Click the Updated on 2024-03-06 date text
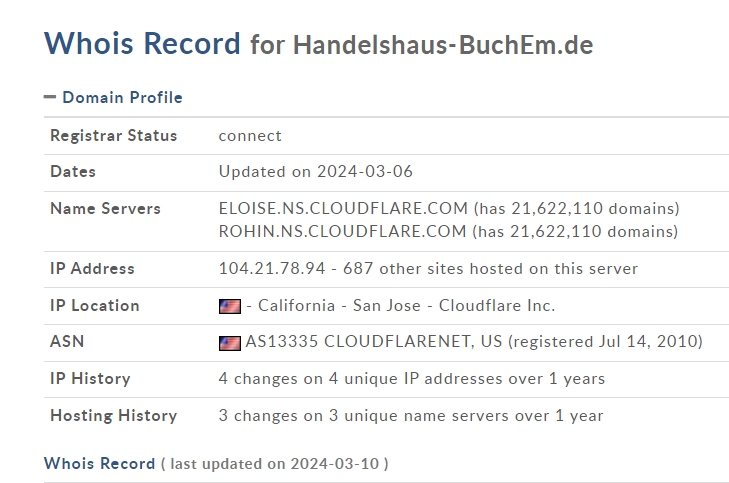Image resolution: width=729 pixels, height=483 pixels. coord(316,172)
